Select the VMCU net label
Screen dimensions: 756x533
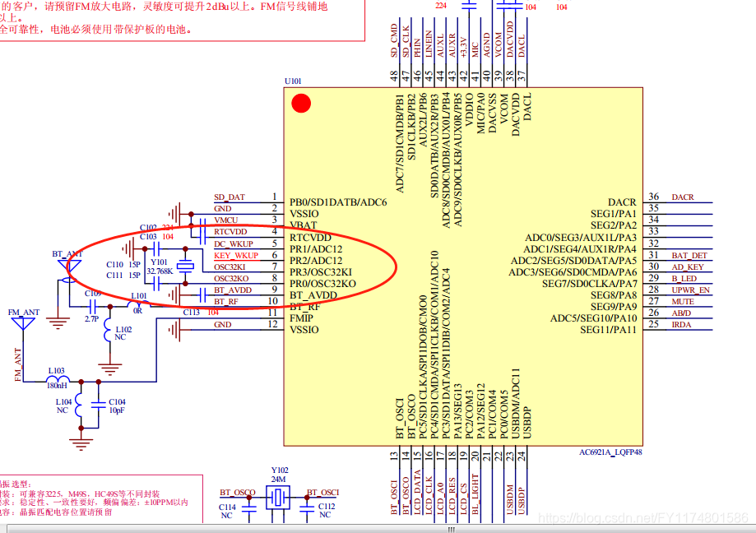pos(226,220)
